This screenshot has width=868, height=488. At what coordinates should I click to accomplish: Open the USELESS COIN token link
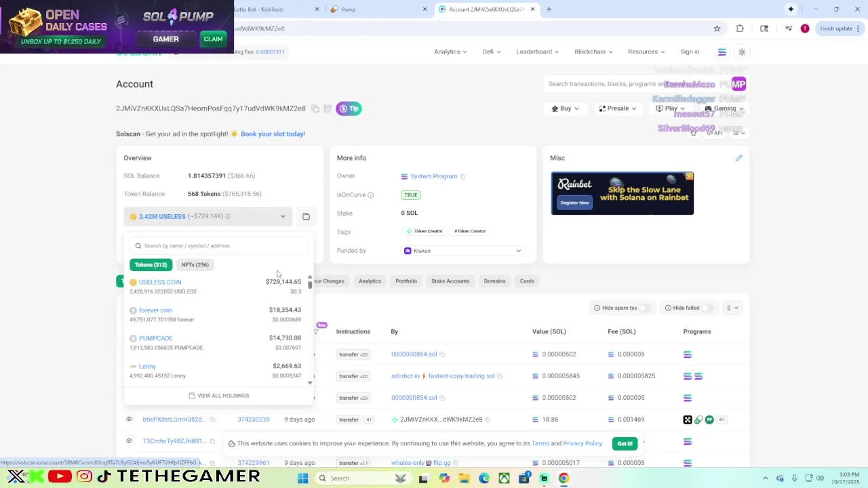[160, 282]
